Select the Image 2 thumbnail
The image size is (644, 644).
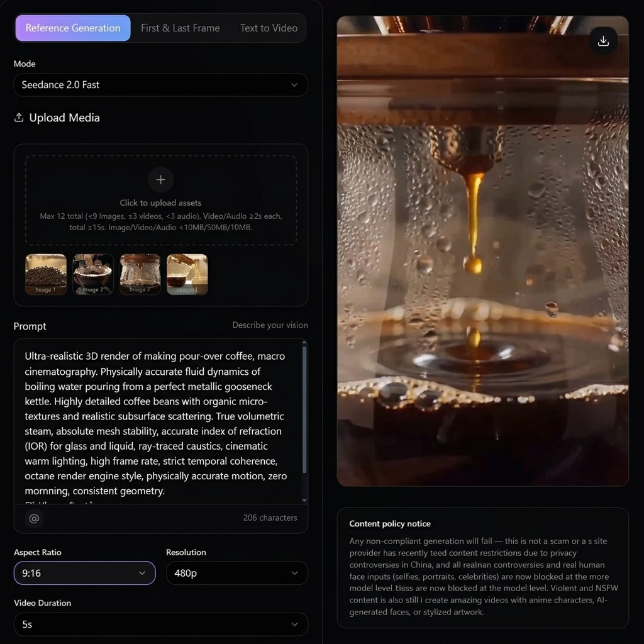point(93,274)
